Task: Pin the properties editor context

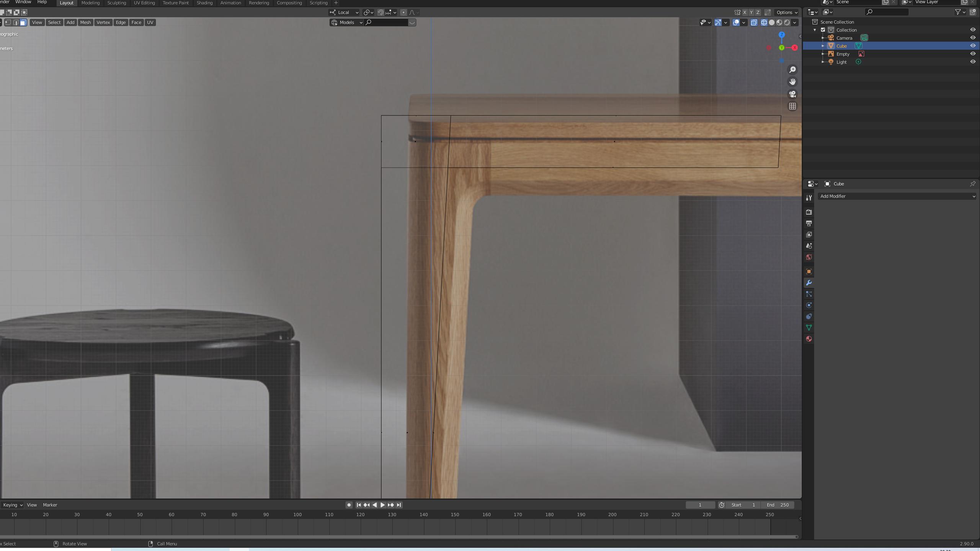Action: pos(972,184)
